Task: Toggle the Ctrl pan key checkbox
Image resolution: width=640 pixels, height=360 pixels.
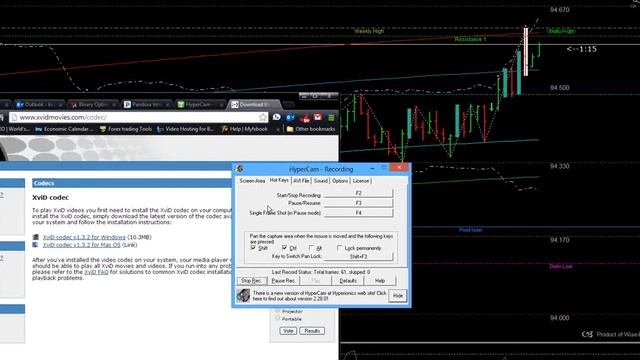Action: click(284, 248)
